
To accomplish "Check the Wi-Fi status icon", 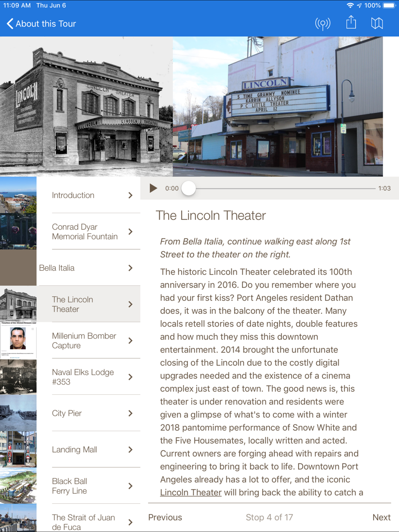I will coord(350,6).
